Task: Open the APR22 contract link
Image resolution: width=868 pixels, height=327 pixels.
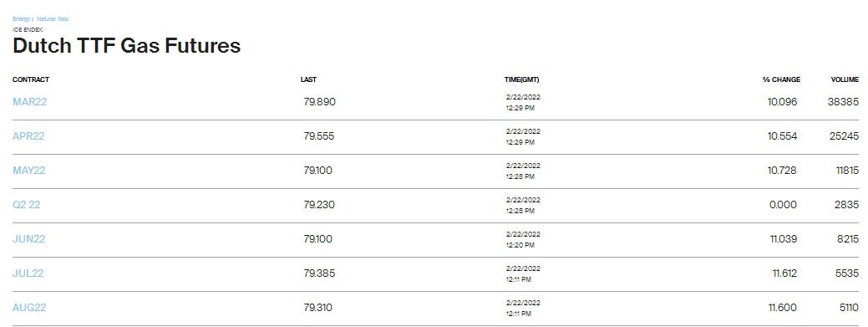Action: coord(28,136)
